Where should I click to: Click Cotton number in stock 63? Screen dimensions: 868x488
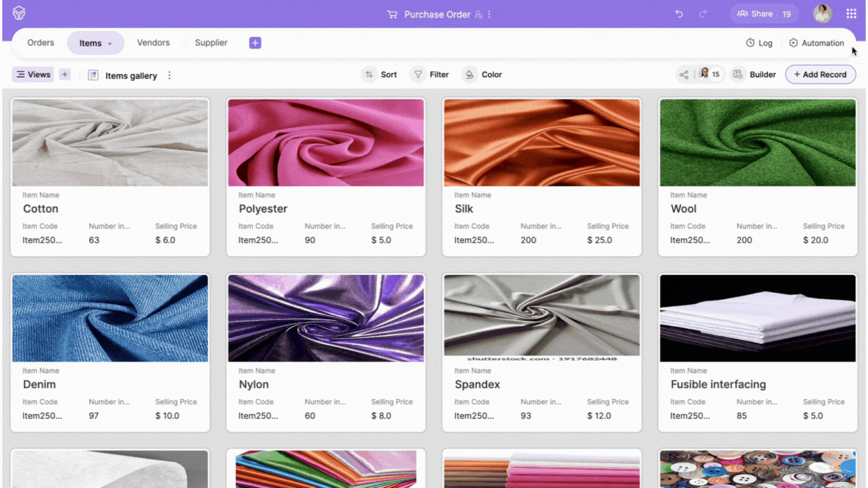(94, 240)
